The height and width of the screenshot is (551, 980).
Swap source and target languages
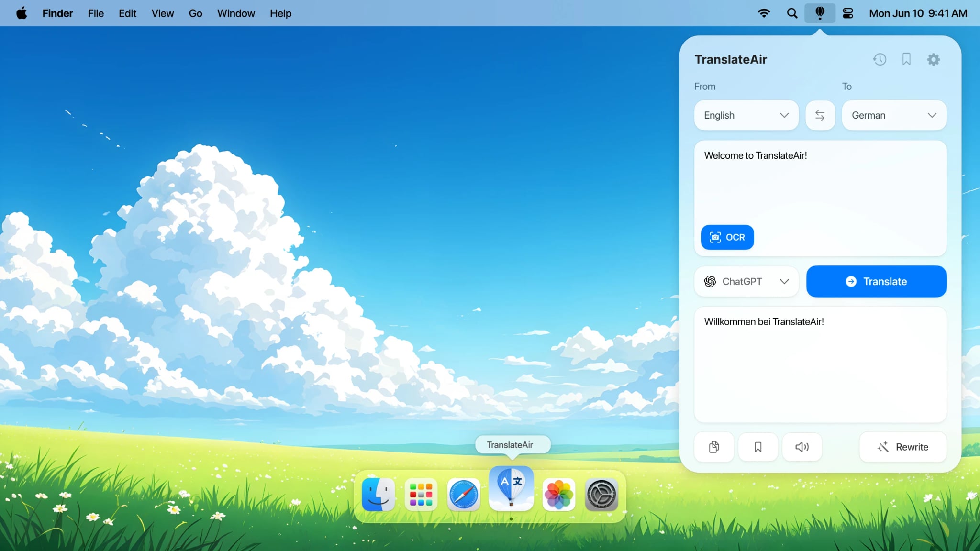[820, 115]
